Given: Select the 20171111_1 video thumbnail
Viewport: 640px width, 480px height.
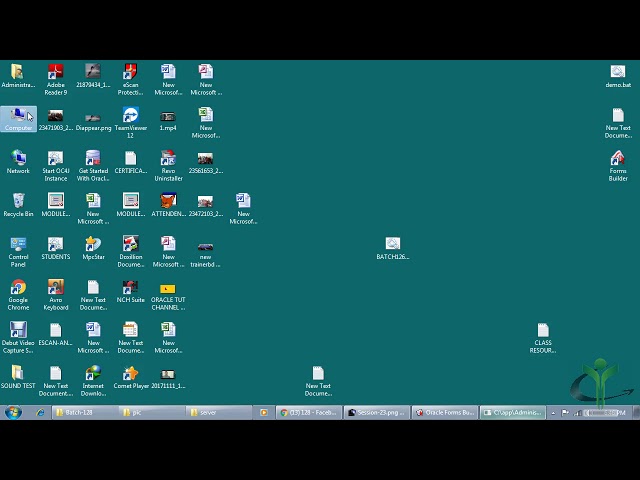Looking at the screenshot, I should [168, 378].
